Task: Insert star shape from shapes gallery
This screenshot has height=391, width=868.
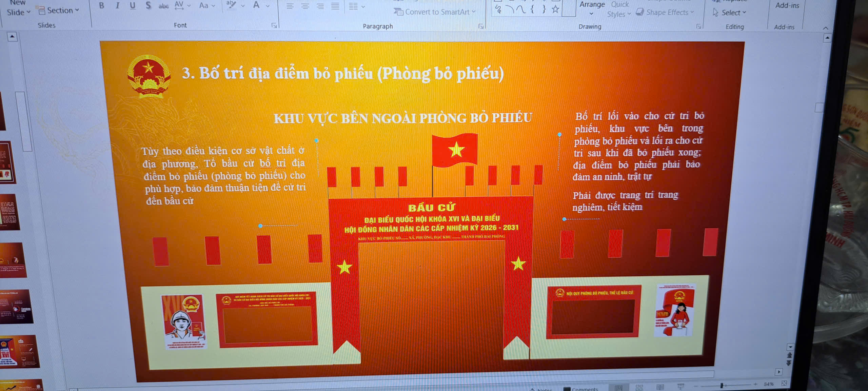Action: (x=555, y=9)
